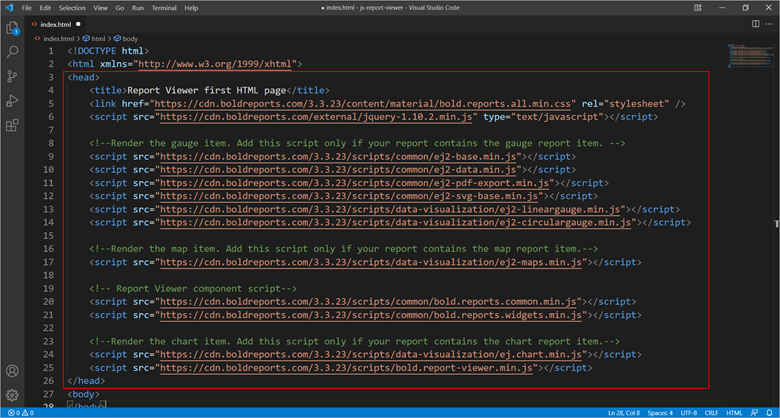Click the ej2-base.min.js script URL
The width and height of the screenshot is (780, 418).
click(x=340, y=157)
